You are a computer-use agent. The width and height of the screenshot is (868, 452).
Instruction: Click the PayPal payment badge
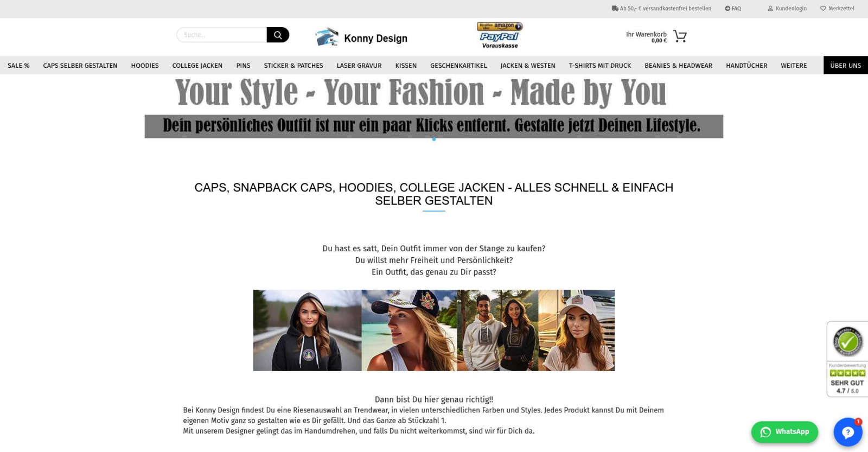click(x=500, y=36)
